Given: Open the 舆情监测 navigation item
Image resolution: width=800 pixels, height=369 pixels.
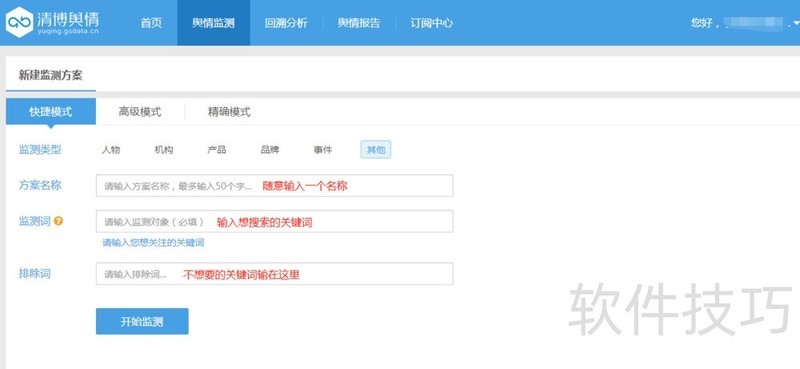Looking at the screenshot, I should pyautogui.click(x=213, y=23).
